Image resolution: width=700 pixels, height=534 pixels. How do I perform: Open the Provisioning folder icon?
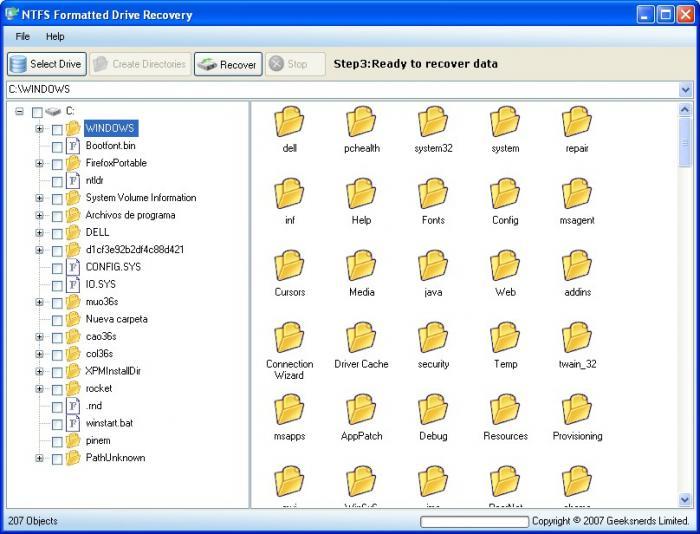(577, 409)
